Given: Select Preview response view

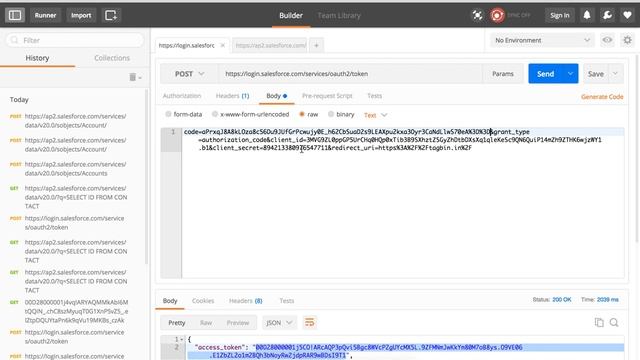Looking at the screenshot, I should (238, 322).
